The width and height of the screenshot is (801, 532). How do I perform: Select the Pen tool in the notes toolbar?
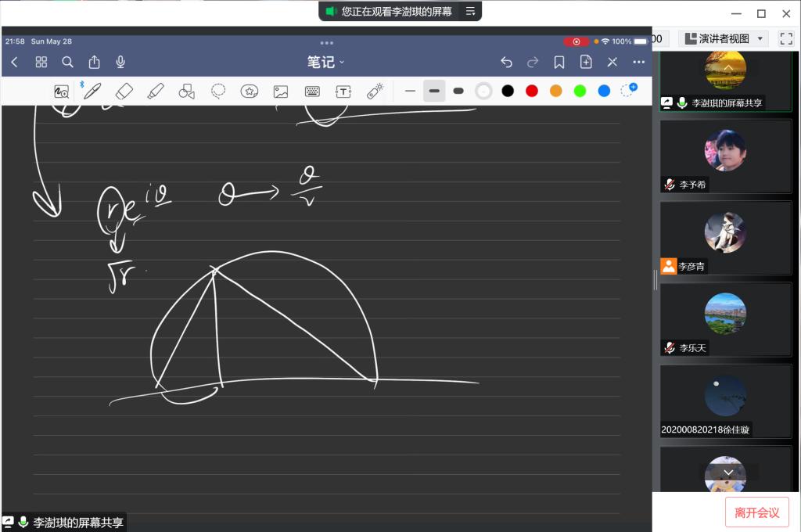(92, 91)
